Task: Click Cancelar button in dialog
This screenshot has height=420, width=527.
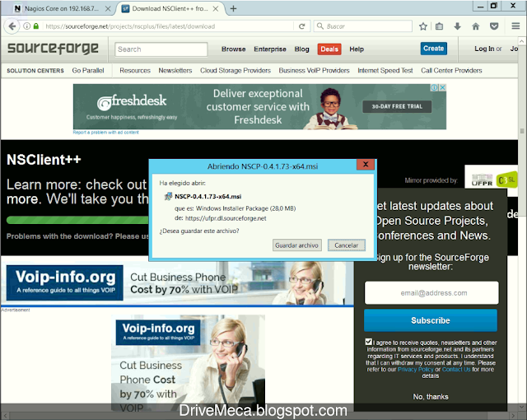Action: pyautogui.click(x=346, y=245)
